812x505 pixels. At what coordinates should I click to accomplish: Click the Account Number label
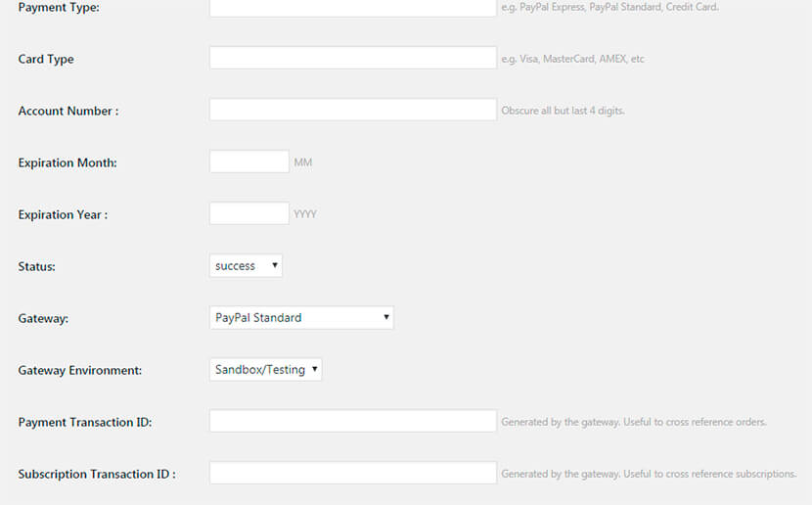point(68,111)
